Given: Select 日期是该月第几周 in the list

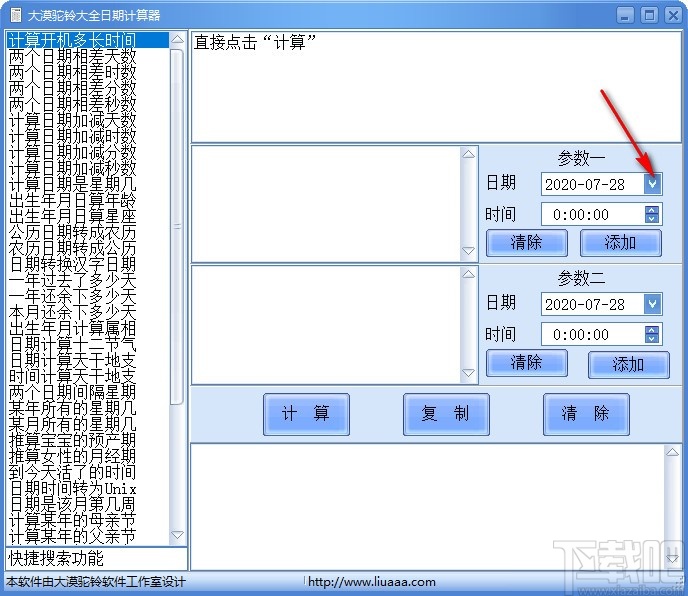Looking at the screenshot, I should (87, 505).
